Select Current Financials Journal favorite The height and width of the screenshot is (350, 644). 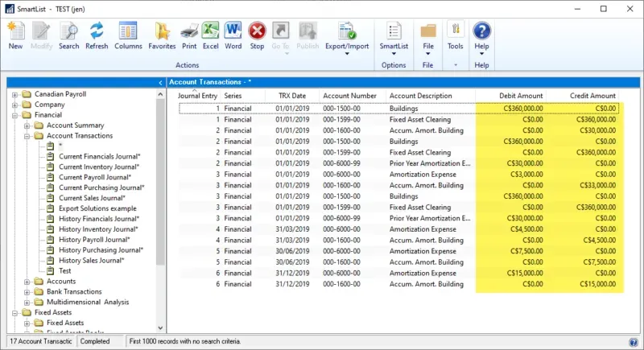coord(99,156)
